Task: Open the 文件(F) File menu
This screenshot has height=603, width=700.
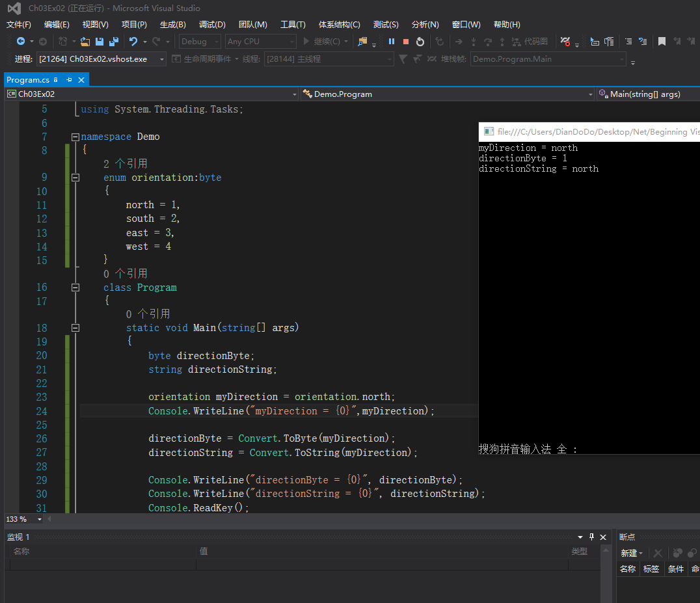Action: click(18, 25)
